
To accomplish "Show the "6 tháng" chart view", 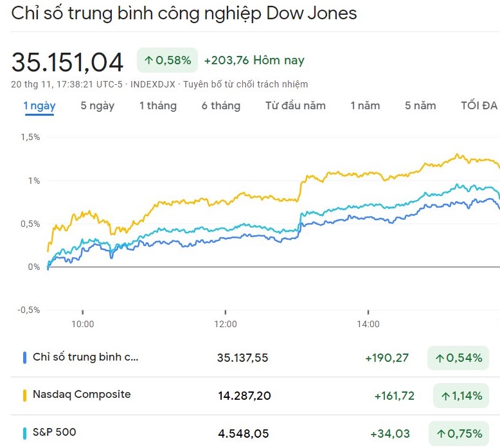I will [220, 106].
